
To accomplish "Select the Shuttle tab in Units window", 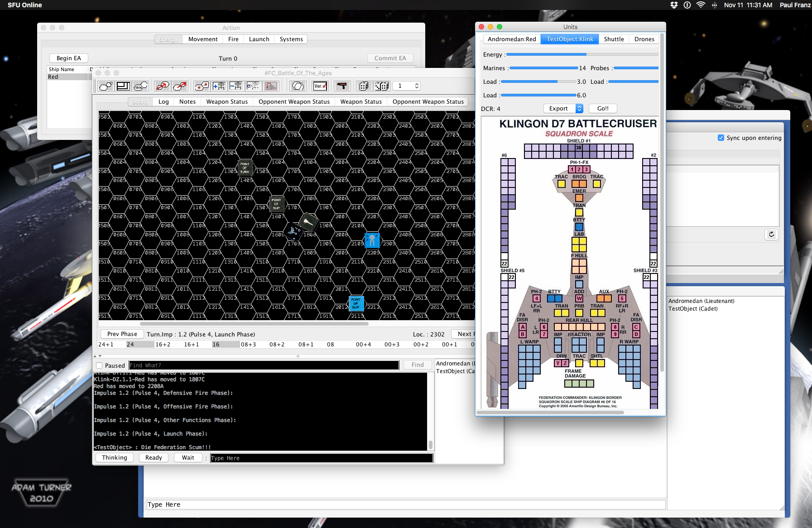I will pos(614,39).
